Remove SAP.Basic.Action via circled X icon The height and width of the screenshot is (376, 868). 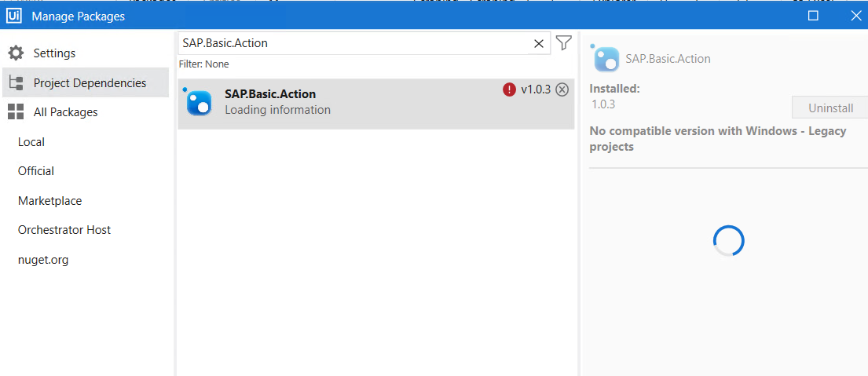562,89
